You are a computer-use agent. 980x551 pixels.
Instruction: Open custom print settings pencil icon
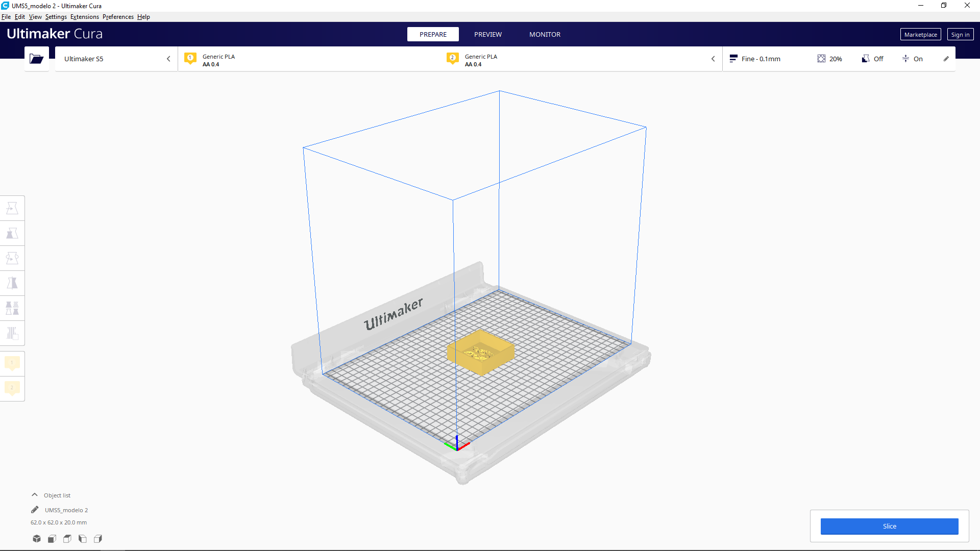point(946,59)
